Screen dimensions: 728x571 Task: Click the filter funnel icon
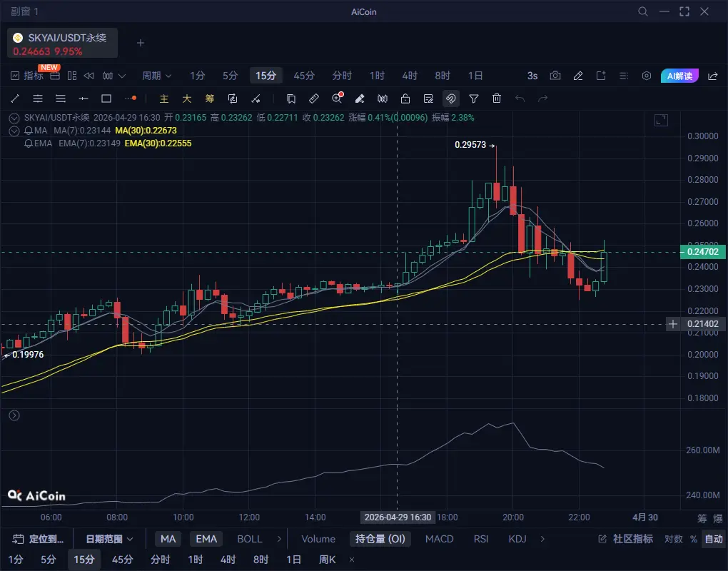(x=474, y=98)
